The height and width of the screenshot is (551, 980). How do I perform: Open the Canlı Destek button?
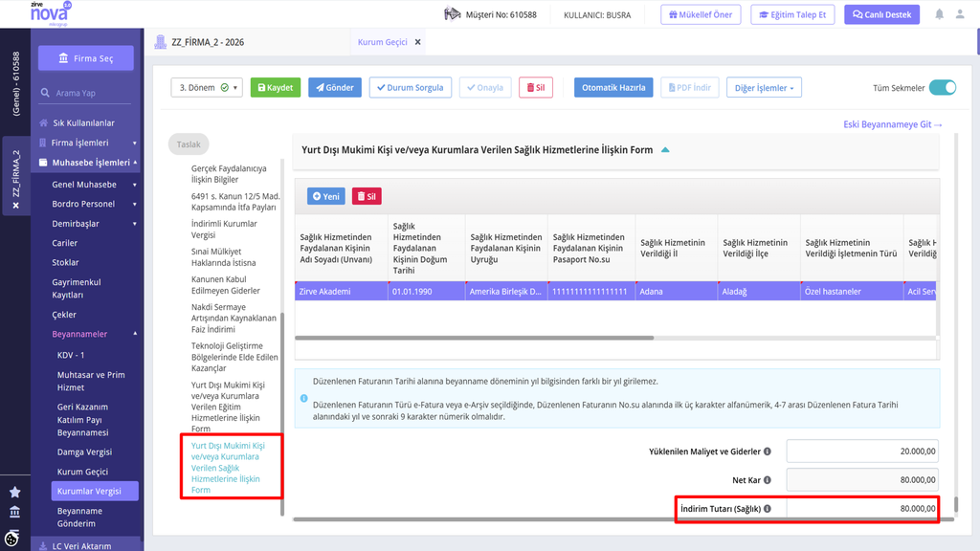(881, 14)
